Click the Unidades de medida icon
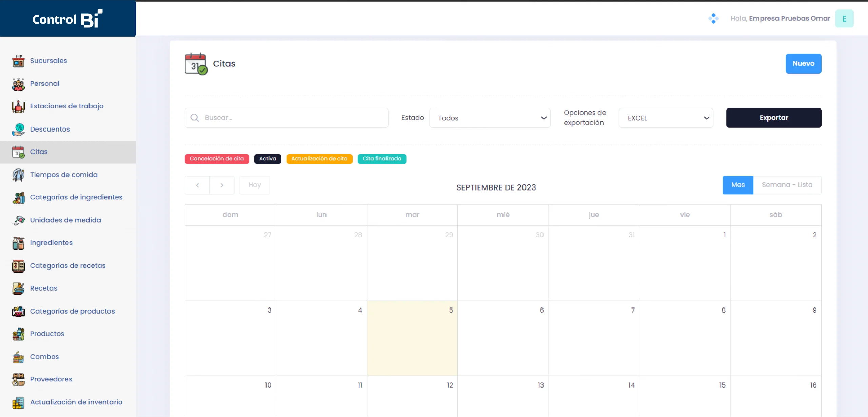Image resolution: width=868 pixels, height=417 pixels. (18, 220)
